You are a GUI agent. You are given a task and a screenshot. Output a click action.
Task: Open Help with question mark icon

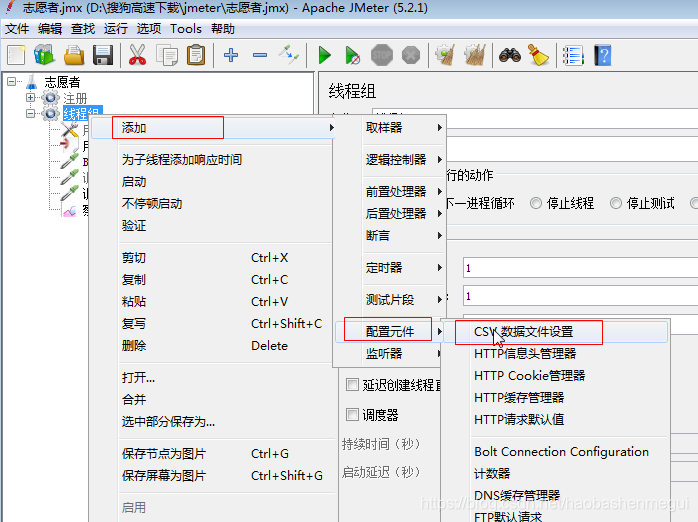click(603, 55)
